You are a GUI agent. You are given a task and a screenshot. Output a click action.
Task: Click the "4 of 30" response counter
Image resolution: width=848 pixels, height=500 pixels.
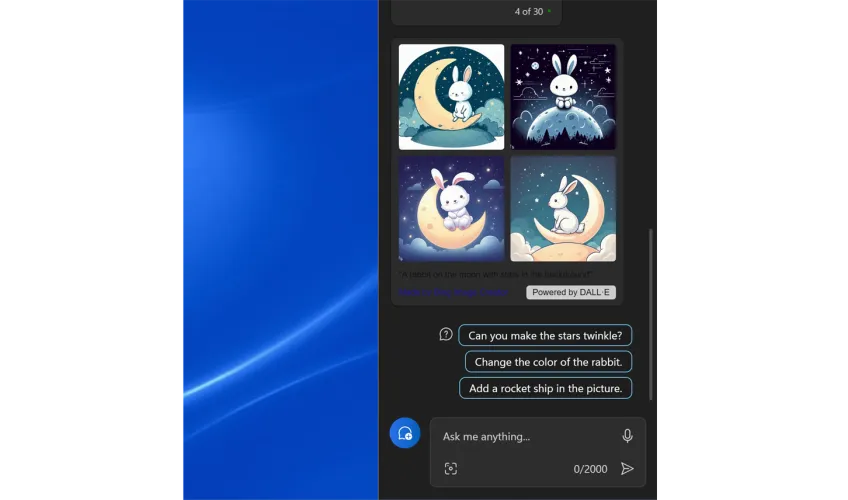click(528, 12)
